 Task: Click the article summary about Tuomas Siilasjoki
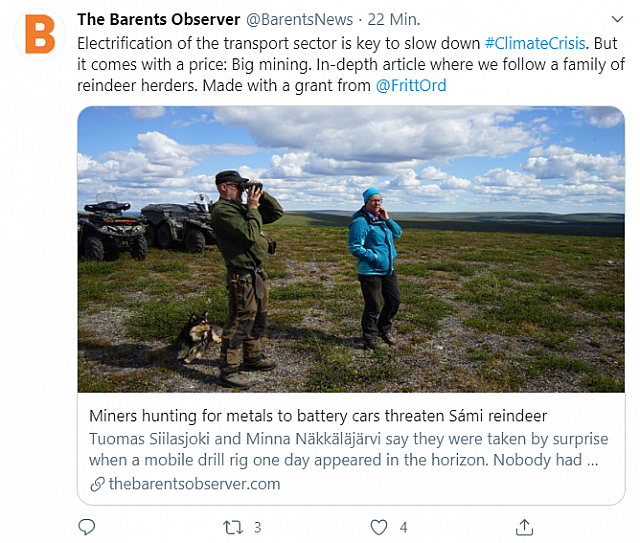[x=349, y=450]
